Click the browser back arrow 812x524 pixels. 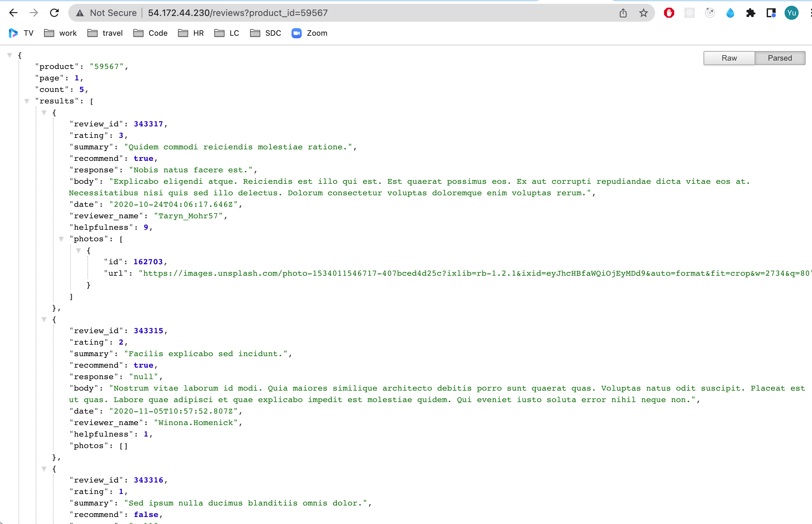coord(13,13)
